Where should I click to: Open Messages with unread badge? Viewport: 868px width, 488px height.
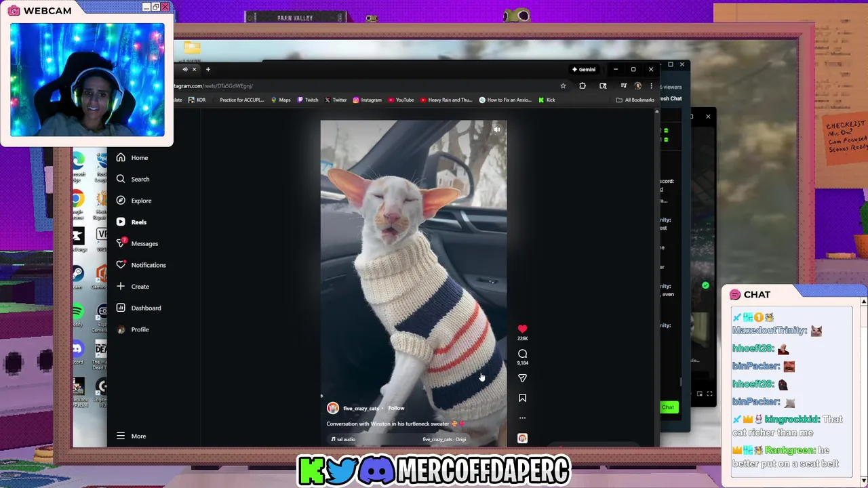[x=136, y=243]
